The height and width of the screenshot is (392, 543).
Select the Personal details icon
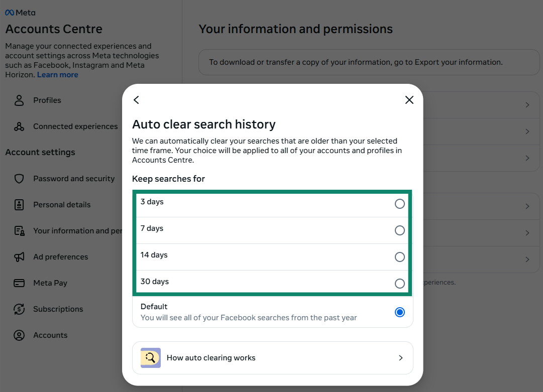[19, 204]
